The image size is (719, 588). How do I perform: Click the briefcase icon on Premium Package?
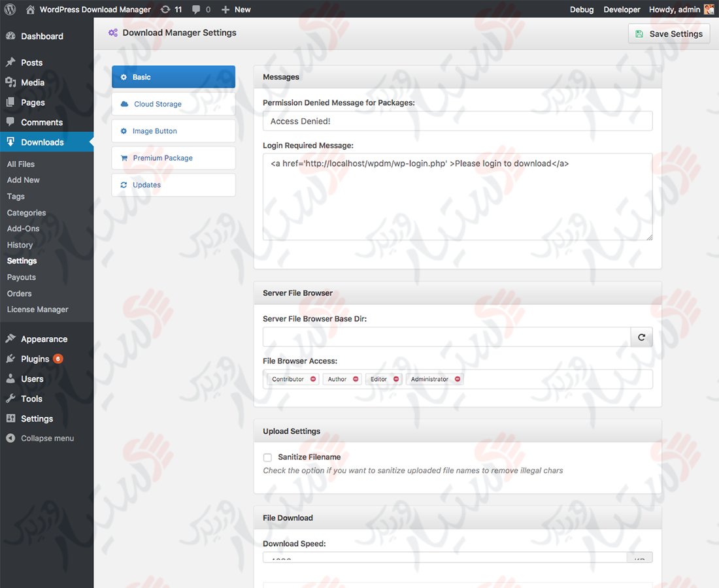(x=125, y=157)
